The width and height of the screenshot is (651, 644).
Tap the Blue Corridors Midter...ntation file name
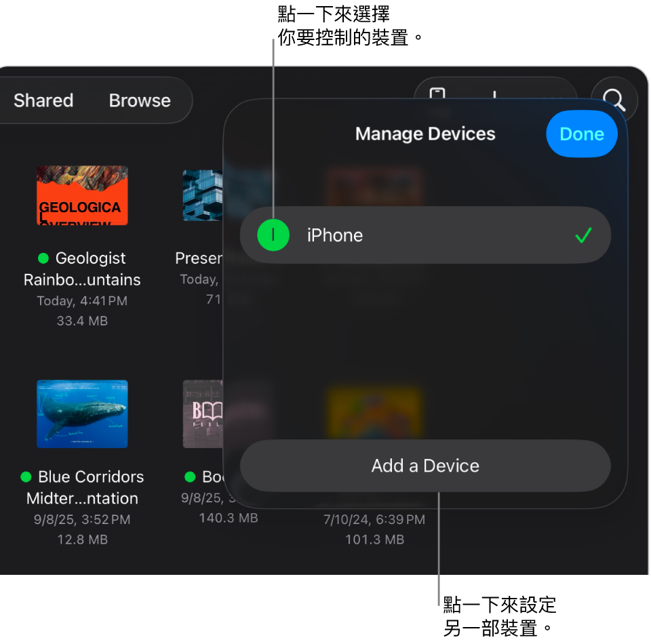82,487
